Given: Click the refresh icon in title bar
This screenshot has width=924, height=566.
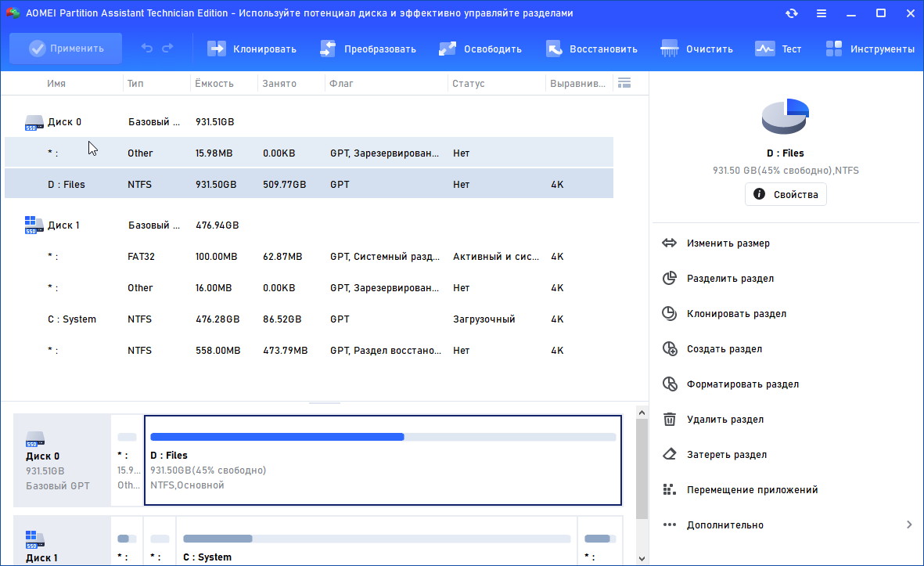Looking at the screenshot, I should point(792,13).
